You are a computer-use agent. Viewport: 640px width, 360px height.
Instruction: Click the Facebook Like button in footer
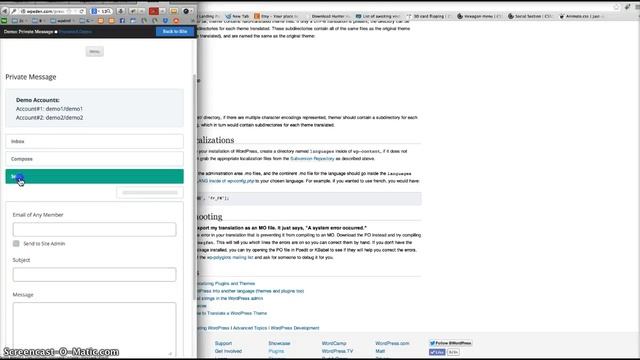tap(437, 352)
